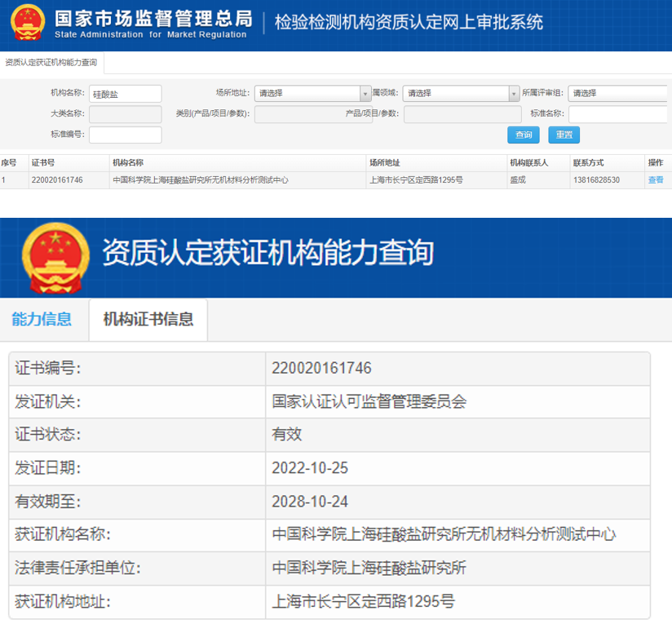
Task: Select the small 资质认定获证机构能力查询 page tab
Action: 51,63
